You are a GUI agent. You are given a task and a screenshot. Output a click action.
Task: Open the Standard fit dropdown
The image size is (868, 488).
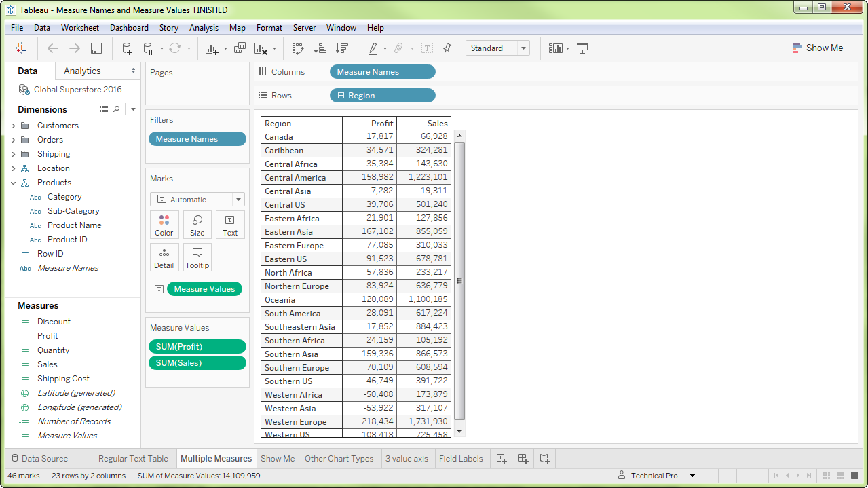click(497, 48)
